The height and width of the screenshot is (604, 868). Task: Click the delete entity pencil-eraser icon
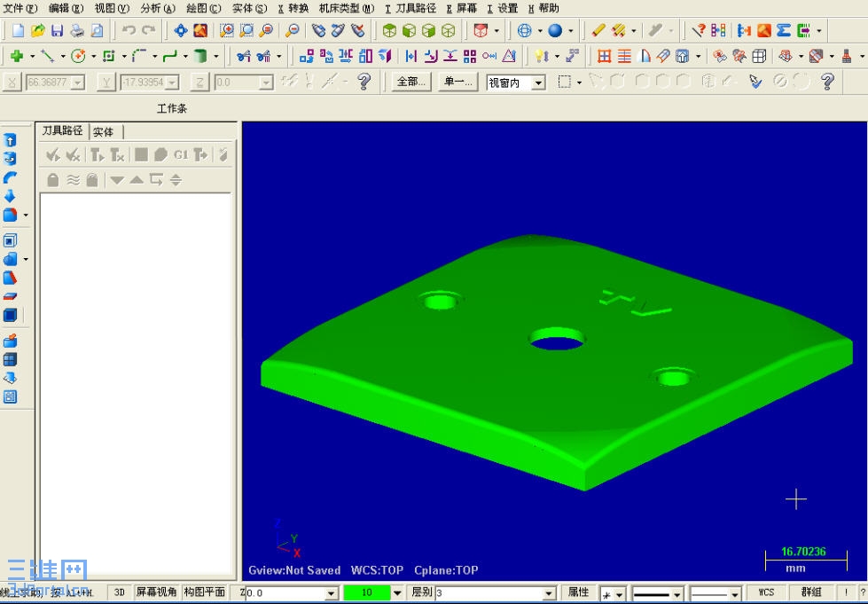[598, 30]
